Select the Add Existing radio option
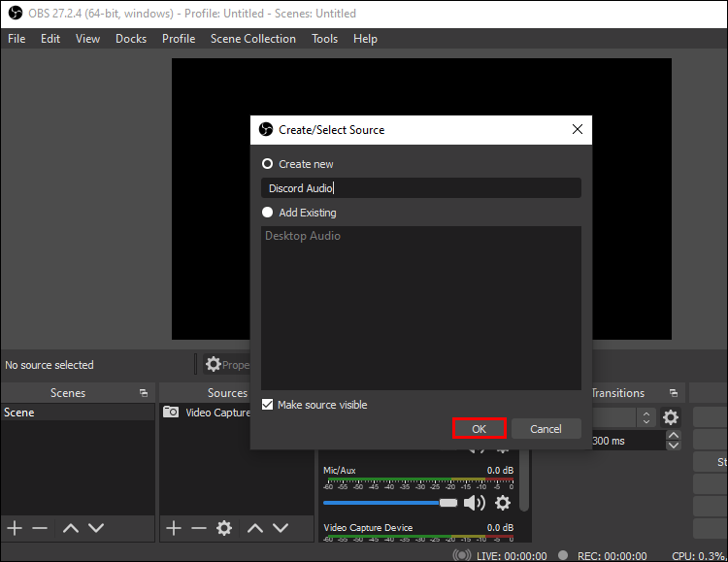728x562 pixels. 268,213
